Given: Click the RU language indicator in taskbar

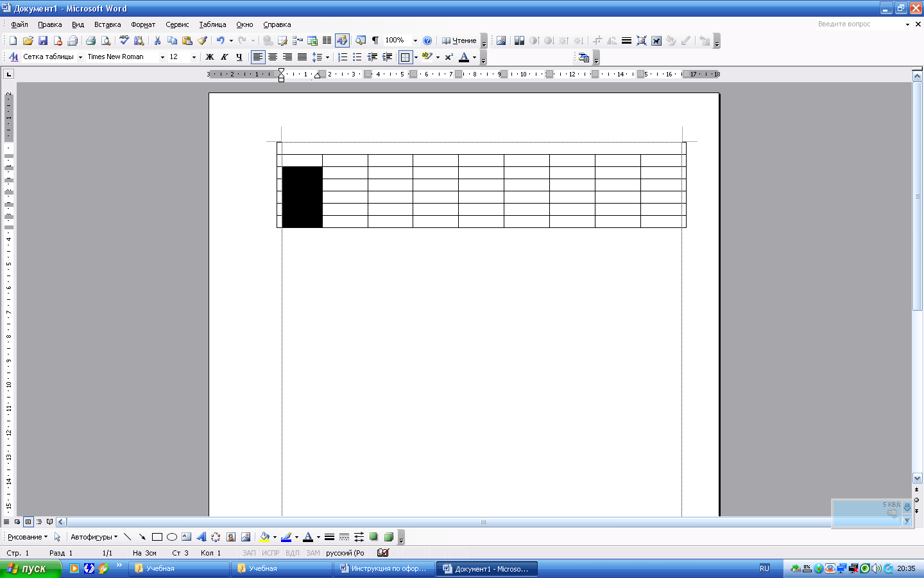Looking at the screenshot, I should click(764, 568).
